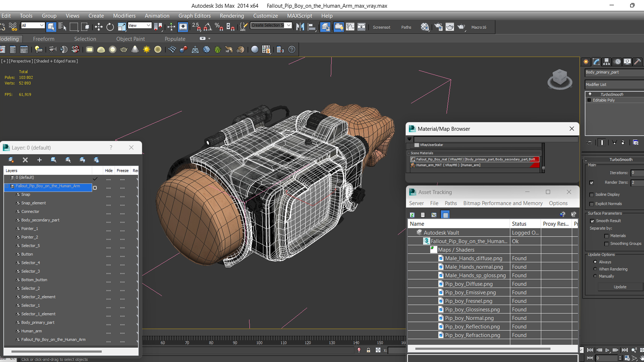This screenshot has height=362, width=644.
Task: Open the All selection filter dropdown
Action: coord(33,25)
